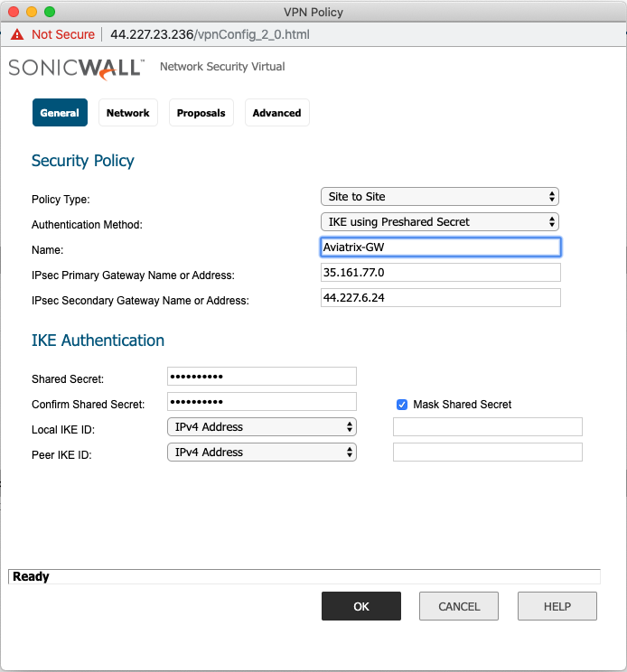This screenshot has height=672, width=627.
Task: Expand the Authentication Method dropdown
Action: pyautogui.click(x=439, y=221)
